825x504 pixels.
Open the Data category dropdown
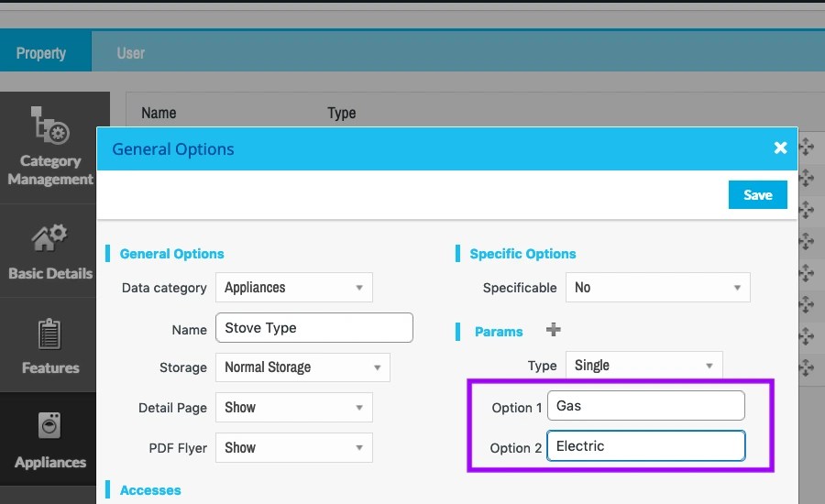[x=294, y=288]
